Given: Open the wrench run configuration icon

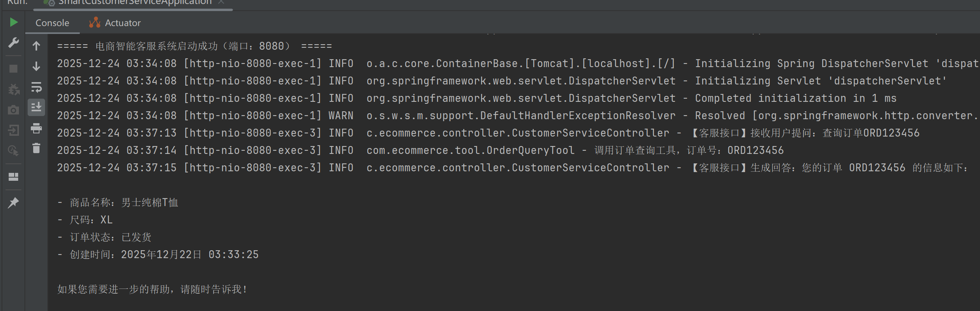Looking at the screenshot, I should point(14,43).
